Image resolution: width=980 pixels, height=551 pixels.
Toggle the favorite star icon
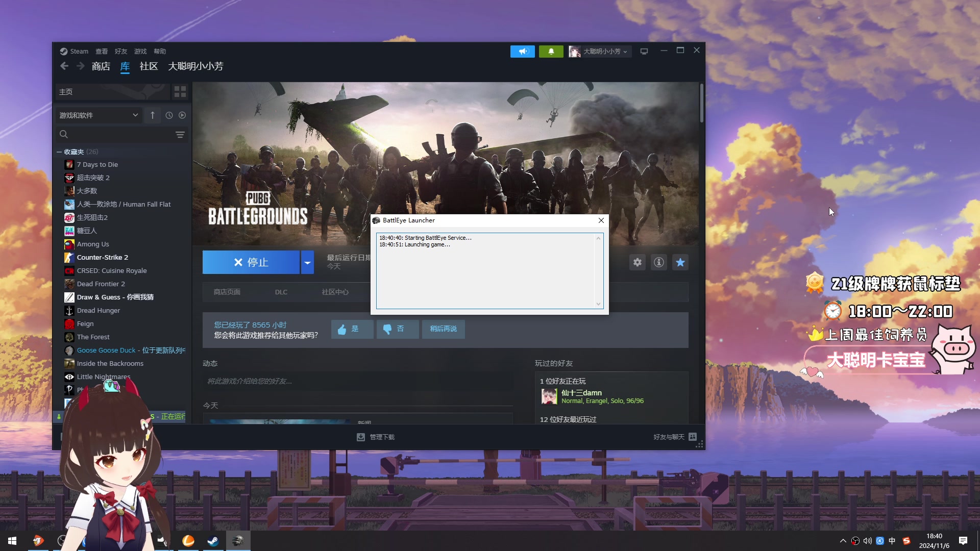click(680, 262)
